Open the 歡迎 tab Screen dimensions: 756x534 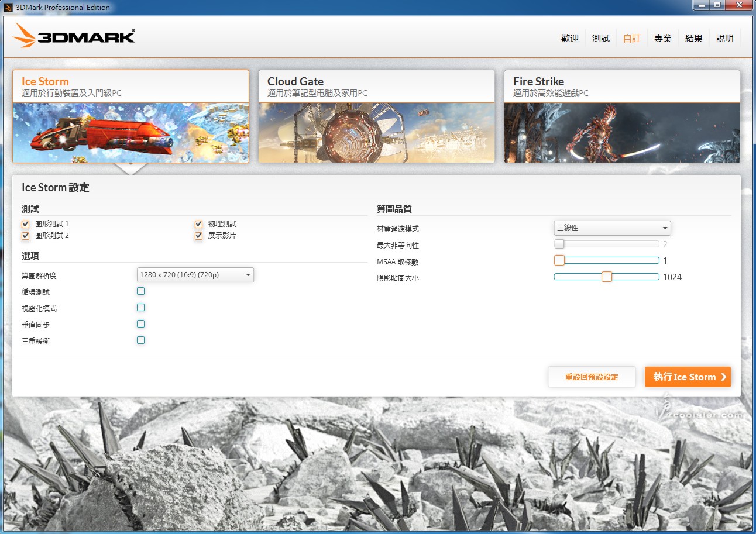pos(569,38)
